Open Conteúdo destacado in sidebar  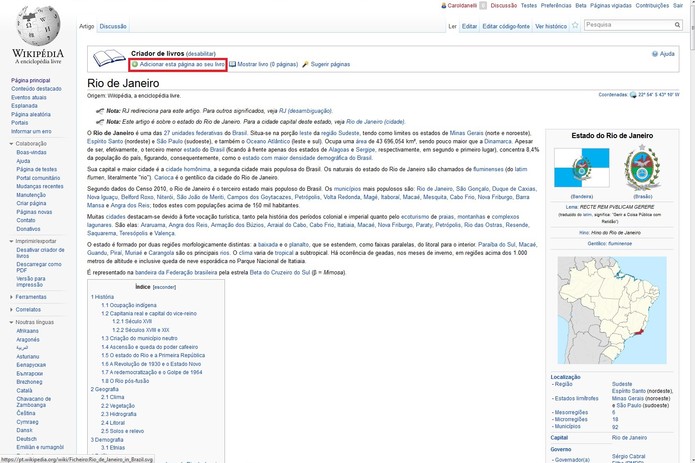click(36, 89)
